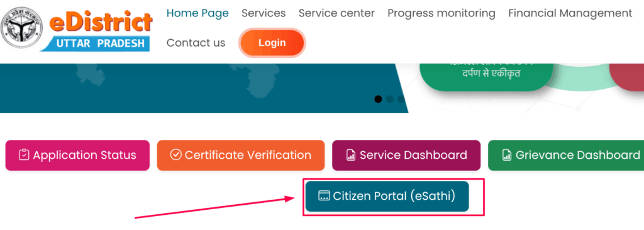The height and width of the screenshot is (230, 644).
Task: Open the Contact us link
Action: pos(196,43)
